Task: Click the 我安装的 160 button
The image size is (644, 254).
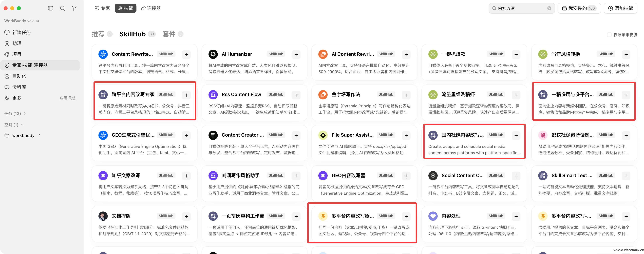Action: pyautogui.click(x=579, y=8)
